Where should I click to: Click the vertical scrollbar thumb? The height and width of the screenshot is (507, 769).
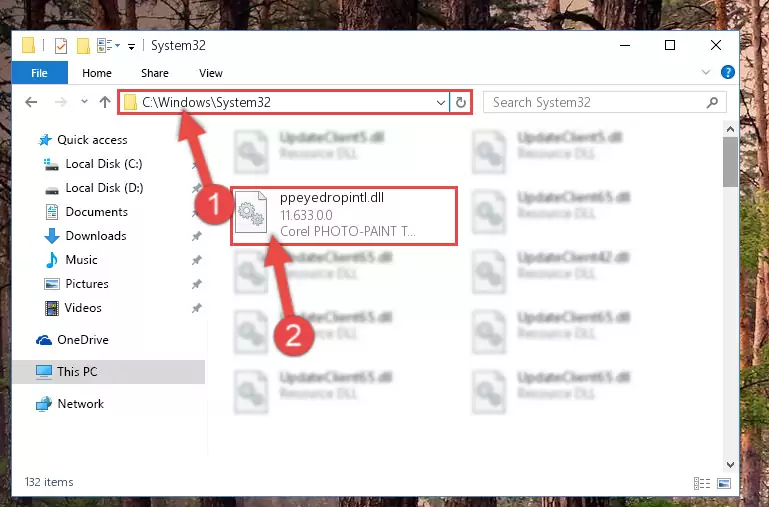coord(730,162)
